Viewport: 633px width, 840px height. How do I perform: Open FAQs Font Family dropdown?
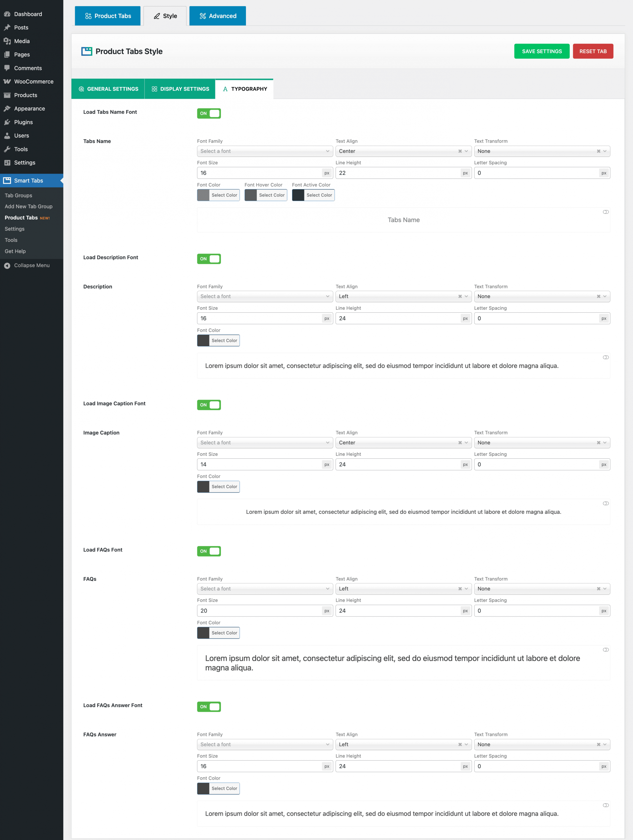pyautogui.click(x=265, y=589)
